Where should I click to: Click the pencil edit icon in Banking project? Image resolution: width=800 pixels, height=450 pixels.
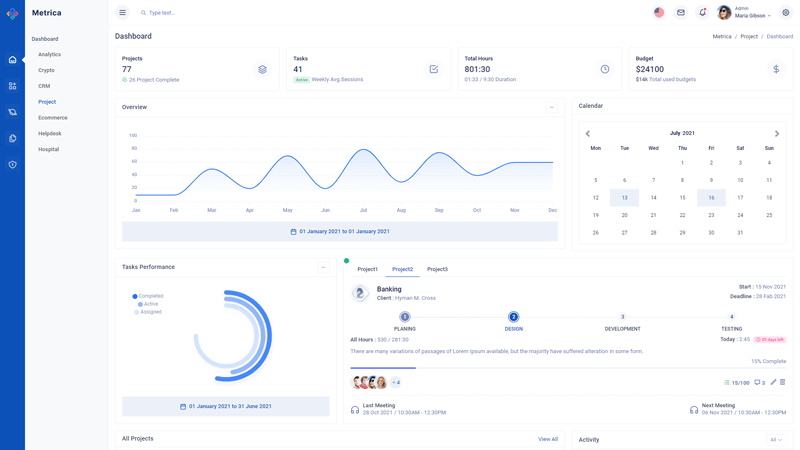(773, 382)
